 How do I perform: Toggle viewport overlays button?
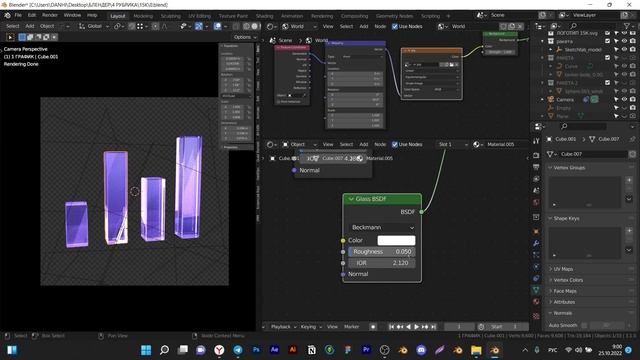218,26
